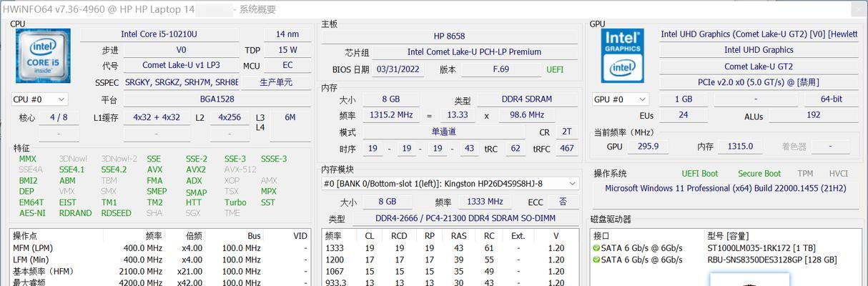Click the CR value 2T

(x=566, y=132)
